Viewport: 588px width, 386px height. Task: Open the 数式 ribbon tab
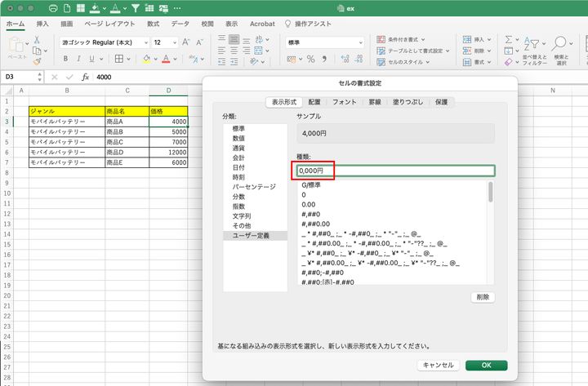pyautogui.click(x=153, y=24)
